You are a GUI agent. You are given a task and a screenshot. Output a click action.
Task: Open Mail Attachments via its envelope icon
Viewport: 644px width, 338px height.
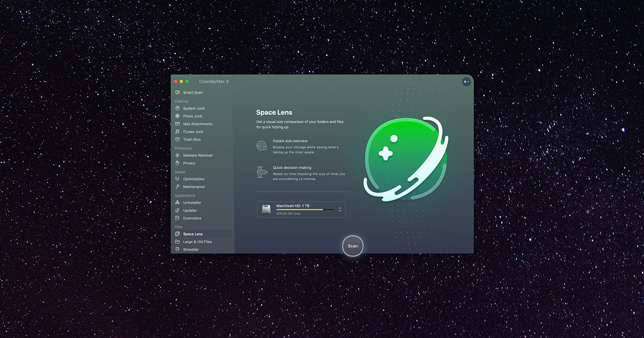pyautogui.click(x=177, y=124)
